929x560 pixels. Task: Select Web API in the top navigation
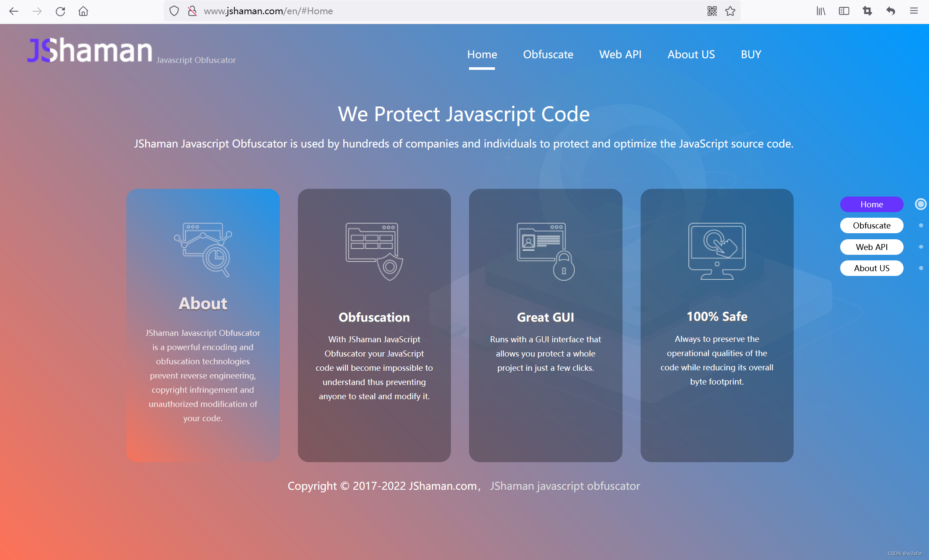(620, 54)
